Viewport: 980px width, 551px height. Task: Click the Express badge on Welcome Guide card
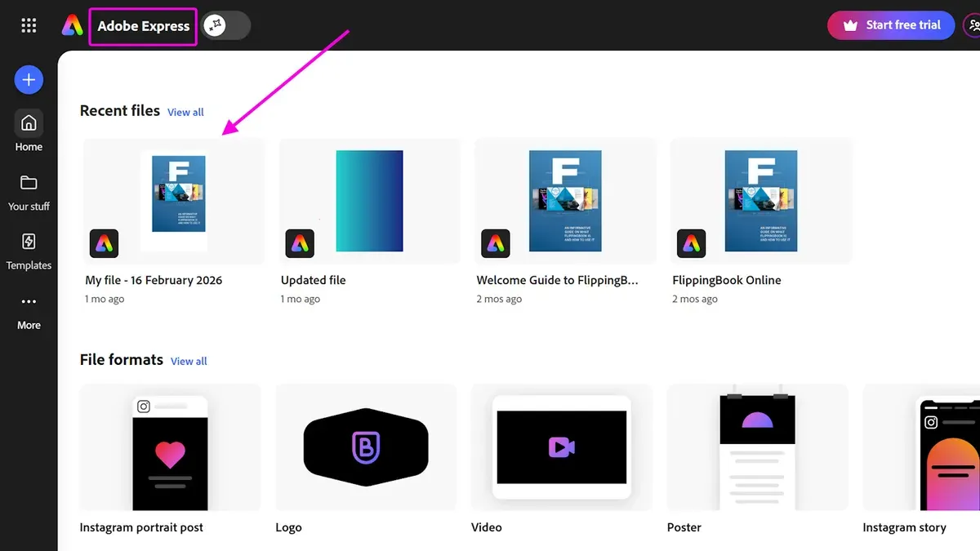[x=496, y=243]
